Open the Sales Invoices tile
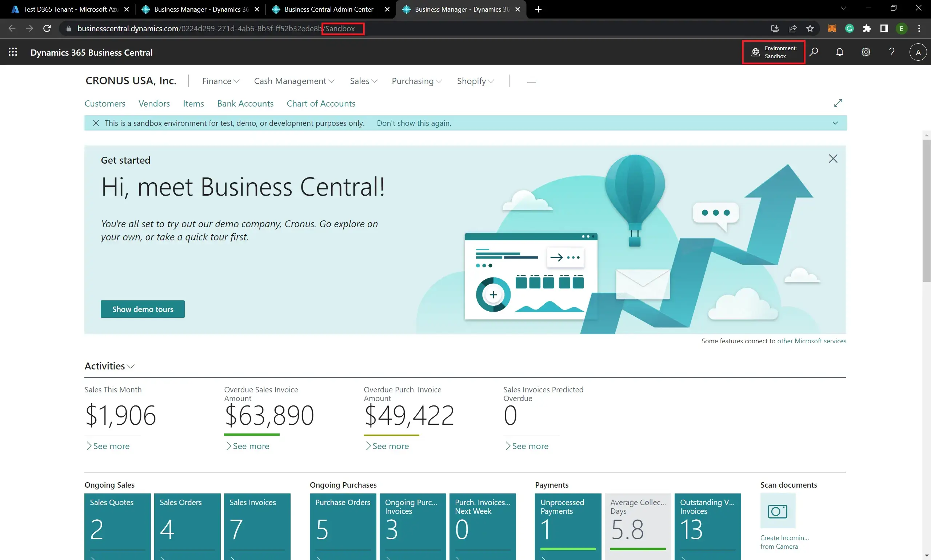Image resolution: width=931 pixels, height=560 pixels. pyautogui.click(x=257, y=527)
